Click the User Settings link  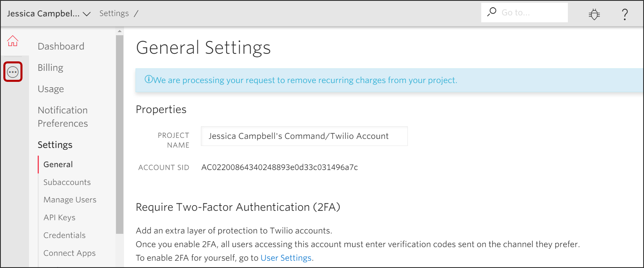286,258
